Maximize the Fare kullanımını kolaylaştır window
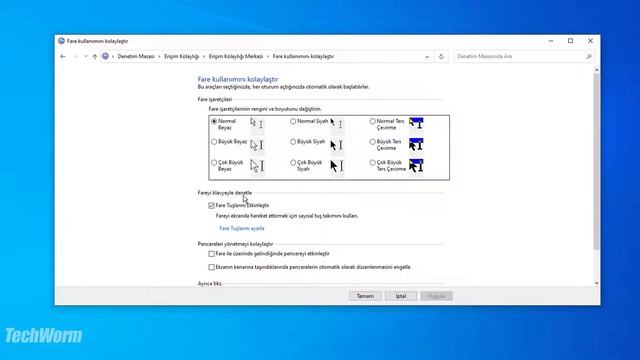 (x=571, y=41)
